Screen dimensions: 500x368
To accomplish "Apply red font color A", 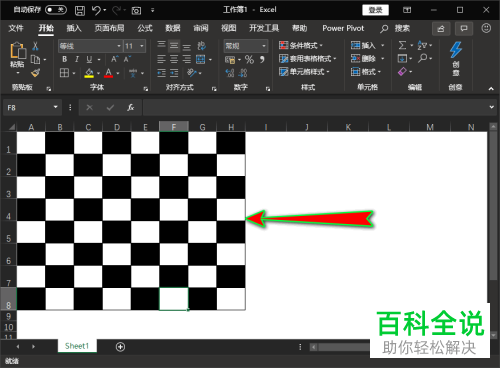I will 108,73.
